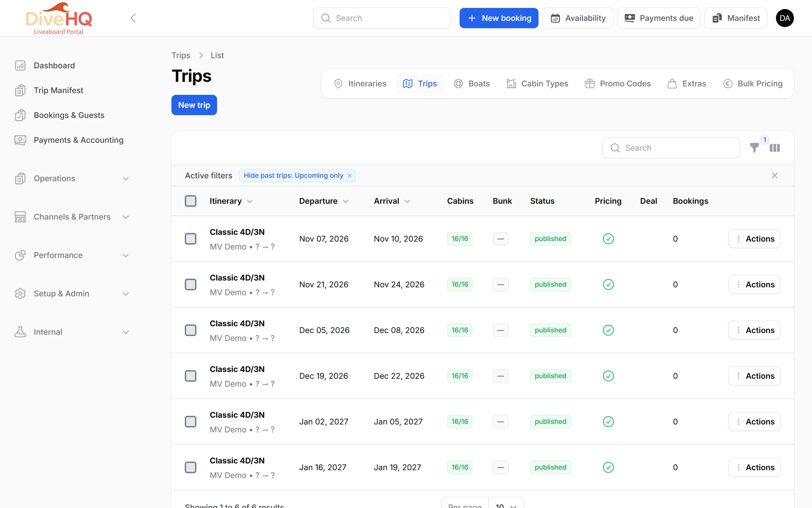Click the New booking button
812x508 pixels.
[x=498, y=18]
